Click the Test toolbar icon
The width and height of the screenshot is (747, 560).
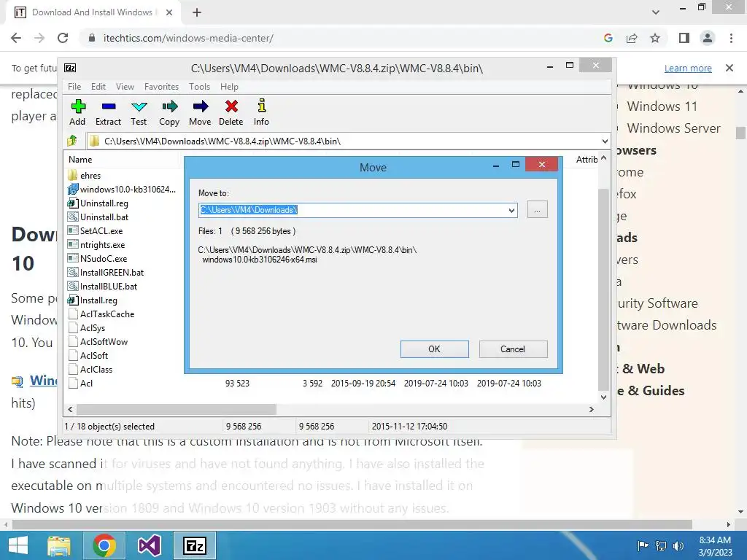tap(139, 106)
